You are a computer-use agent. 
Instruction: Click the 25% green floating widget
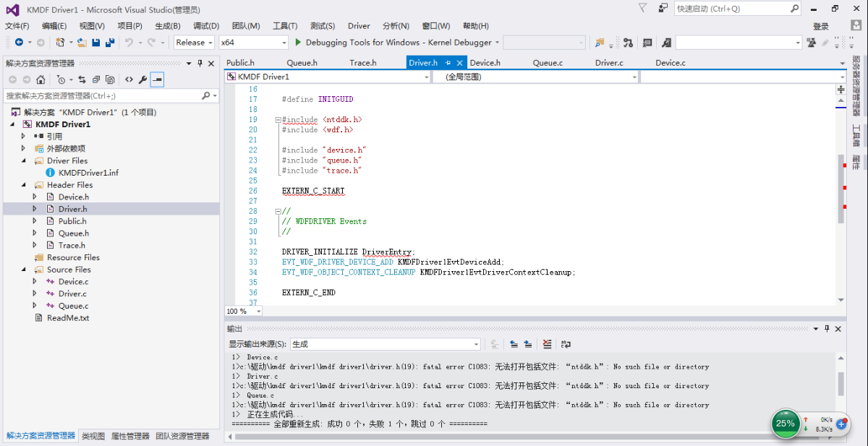pos(786,424)
